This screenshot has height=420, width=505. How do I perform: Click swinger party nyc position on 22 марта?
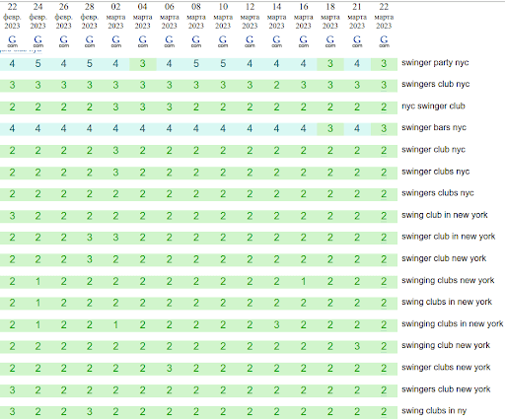pos(384,64)
